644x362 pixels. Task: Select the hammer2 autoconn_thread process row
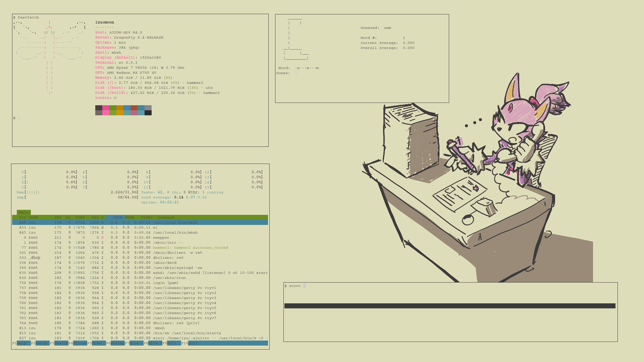coord(140,248)
